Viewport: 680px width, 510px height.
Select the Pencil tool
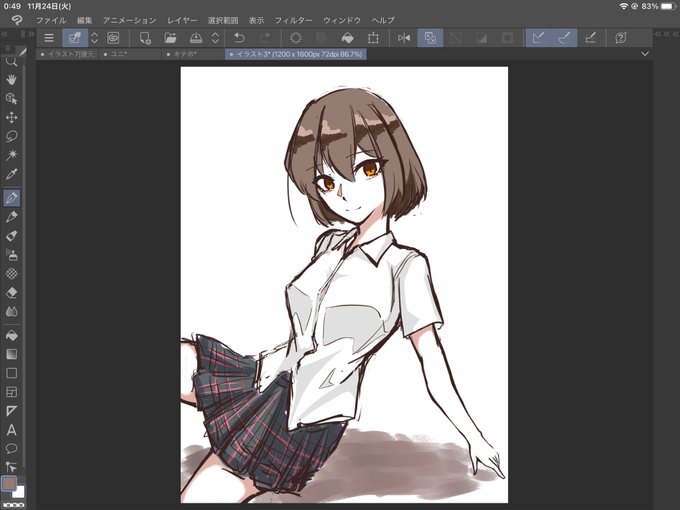point(11,217)
